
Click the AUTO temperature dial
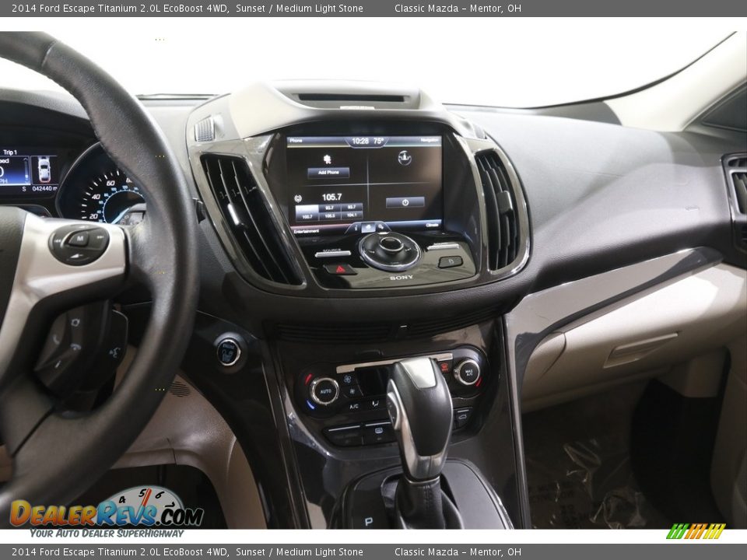point(326,390)
